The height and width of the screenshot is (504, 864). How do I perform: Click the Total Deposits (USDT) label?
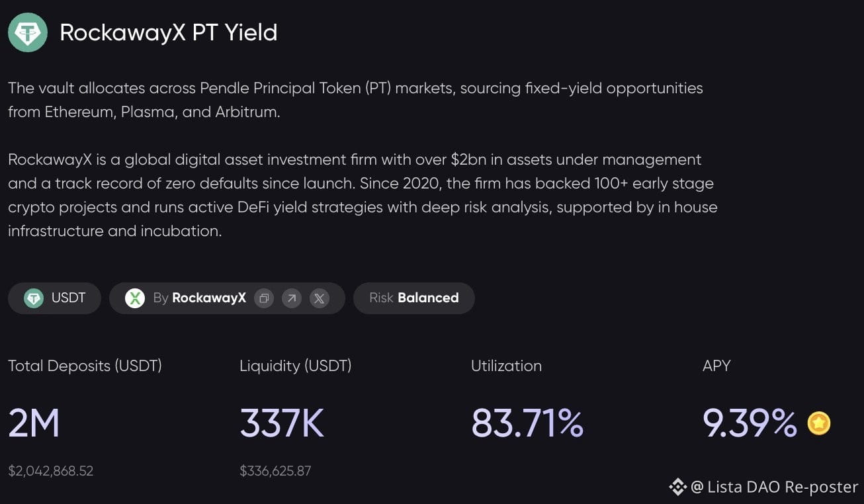click(85, 366)
